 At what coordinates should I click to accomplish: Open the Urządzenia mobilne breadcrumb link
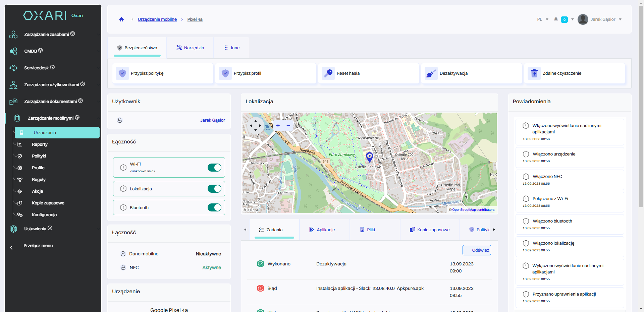click(x=157, y=19)
